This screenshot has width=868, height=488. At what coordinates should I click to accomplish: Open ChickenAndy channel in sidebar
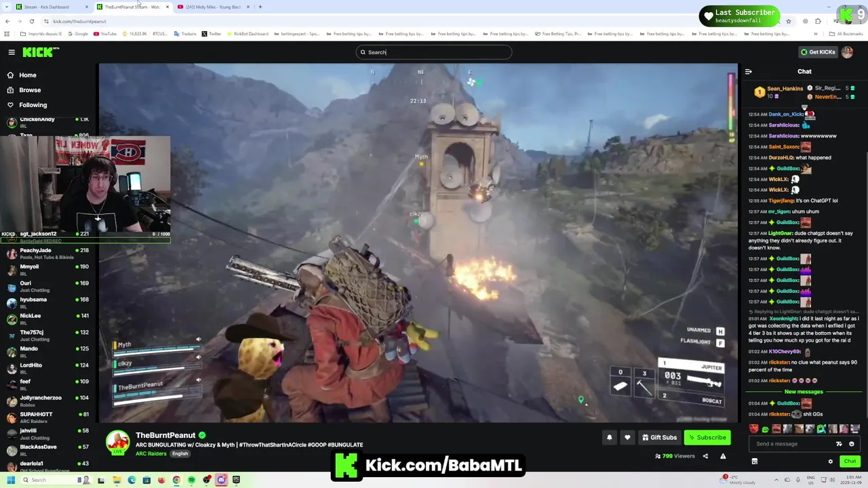pos(47,122)
